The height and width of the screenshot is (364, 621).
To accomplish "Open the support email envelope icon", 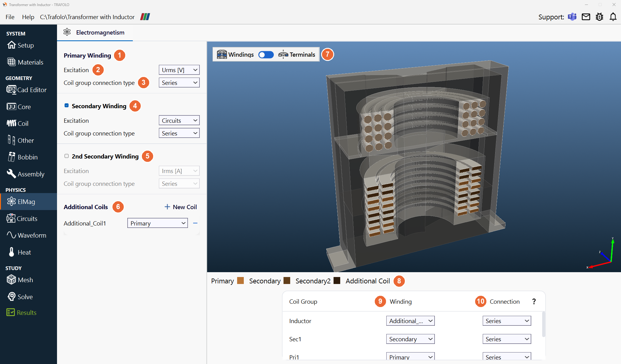I will click(x=586, y=17).
